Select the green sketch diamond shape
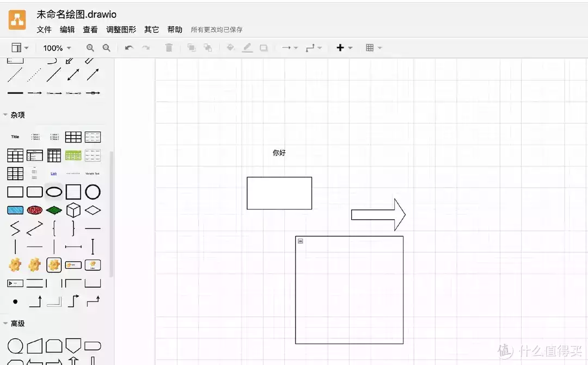The height and width of the screenshot is (365, 588). pos(54,210)
